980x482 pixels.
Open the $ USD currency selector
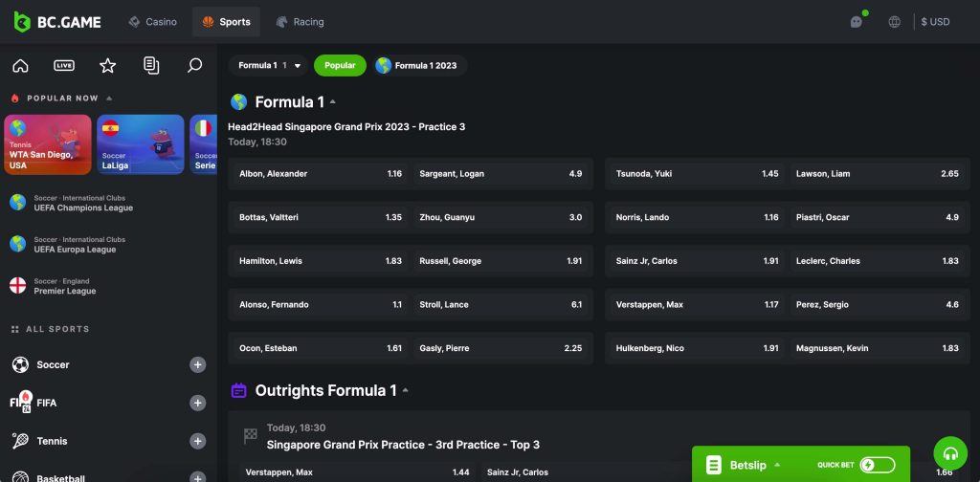pyautogui.click(x=935, y=22)
